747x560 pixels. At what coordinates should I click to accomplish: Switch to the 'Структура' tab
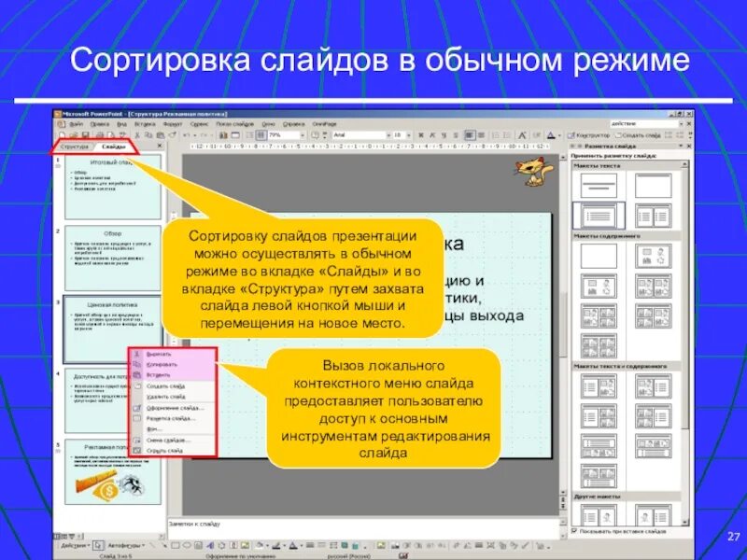[75, 147]
